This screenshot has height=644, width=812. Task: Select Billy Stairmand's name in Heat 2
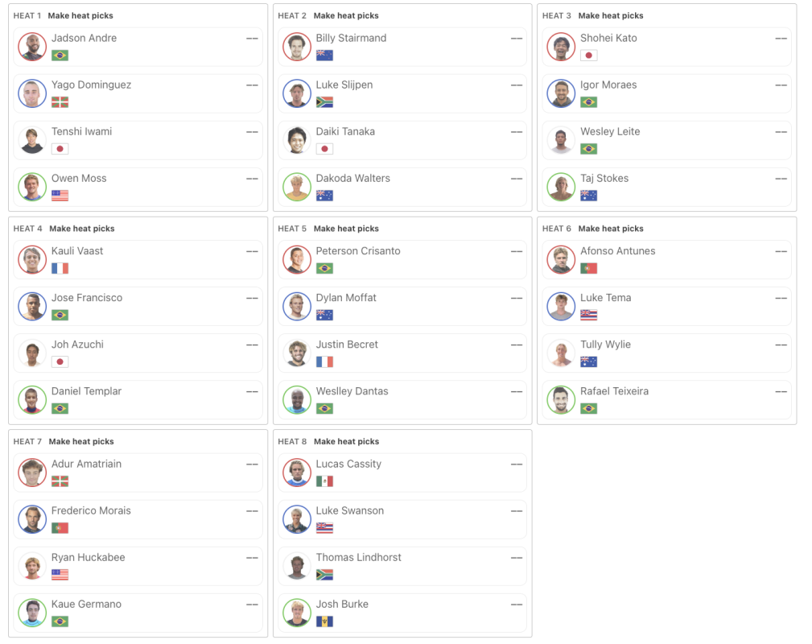point(351,38)
